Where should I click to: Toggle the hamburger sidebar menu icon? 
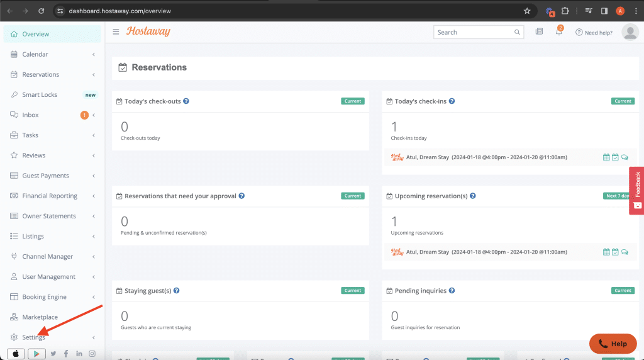click(116, 31)
